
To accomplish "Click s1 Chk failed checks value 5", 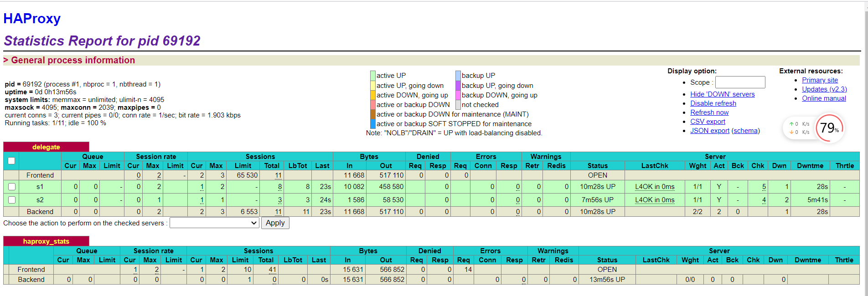I will coord(764,187).
